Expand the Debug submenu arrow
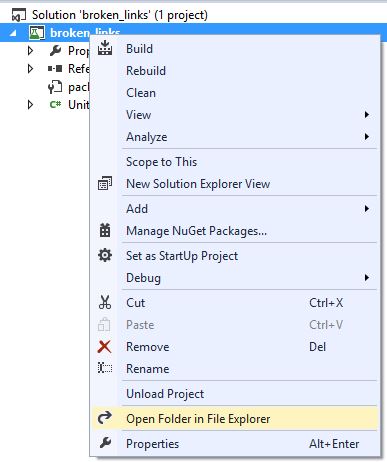Viewport: 387px width, 462px height. click(x=367, y=277)
